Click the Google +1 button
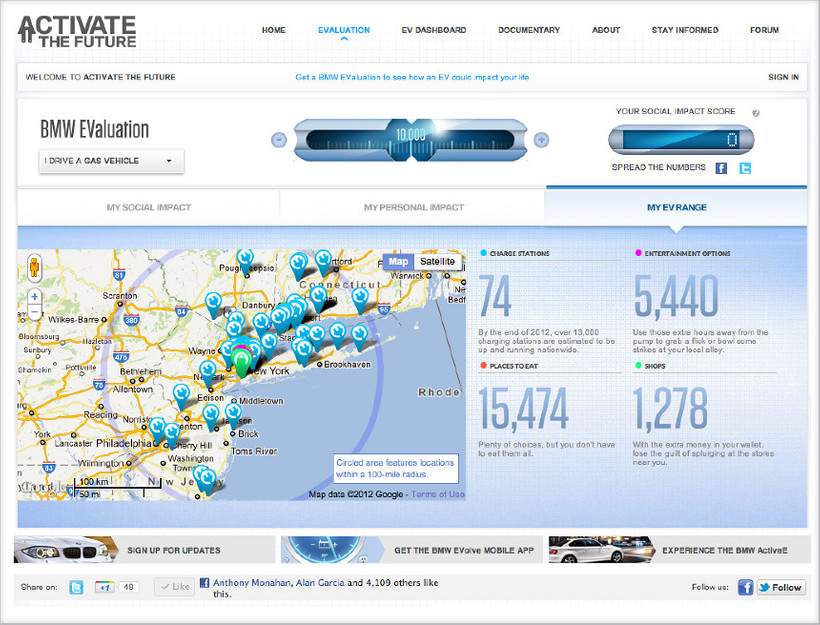 tap(104, 587)
